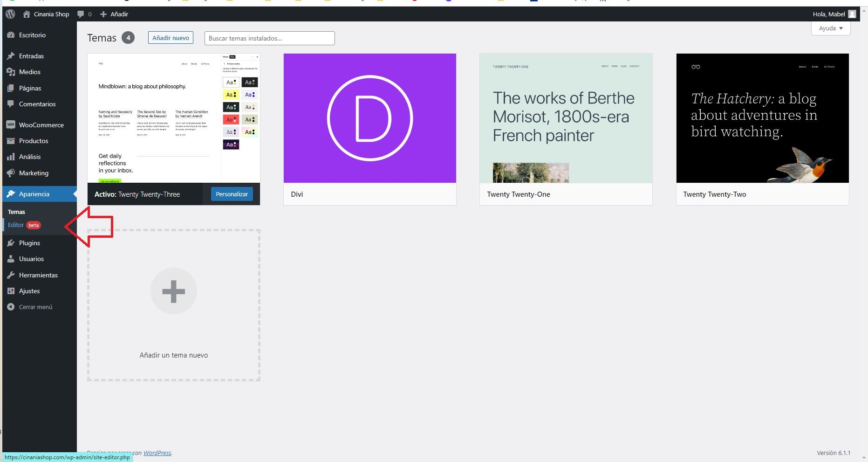Click the Herramientas wrench icon
Image resolution: width=868 pixels, height=462 pixels.
11,275
